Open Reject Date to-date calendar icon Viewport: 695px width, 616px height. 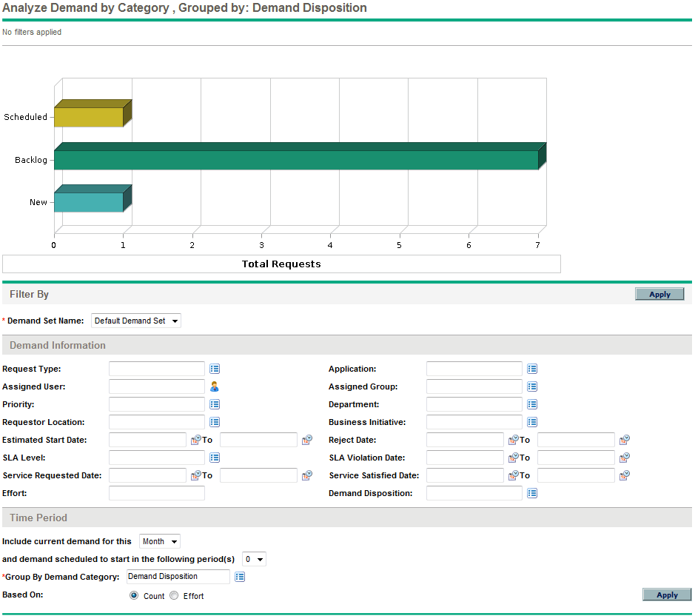coord(625,440)
